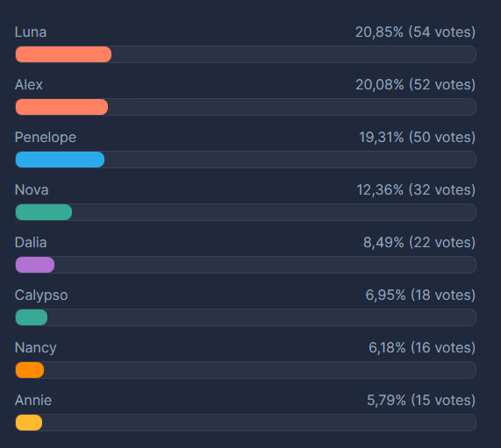Select Penelope's blue progress bar fill
Viewport: 501px width, 448px height.
(x=60, y=160)
